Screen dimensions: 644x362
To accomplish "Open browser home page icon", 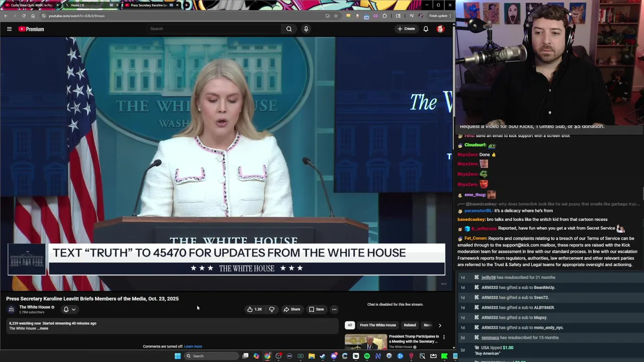I will (33, 16).
